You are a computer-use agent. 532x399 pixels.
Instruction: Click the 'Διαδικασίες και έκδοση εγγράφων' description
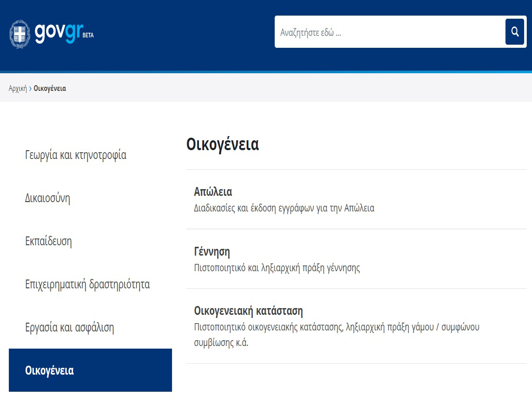pyautogui.click(x=284, y=208)
